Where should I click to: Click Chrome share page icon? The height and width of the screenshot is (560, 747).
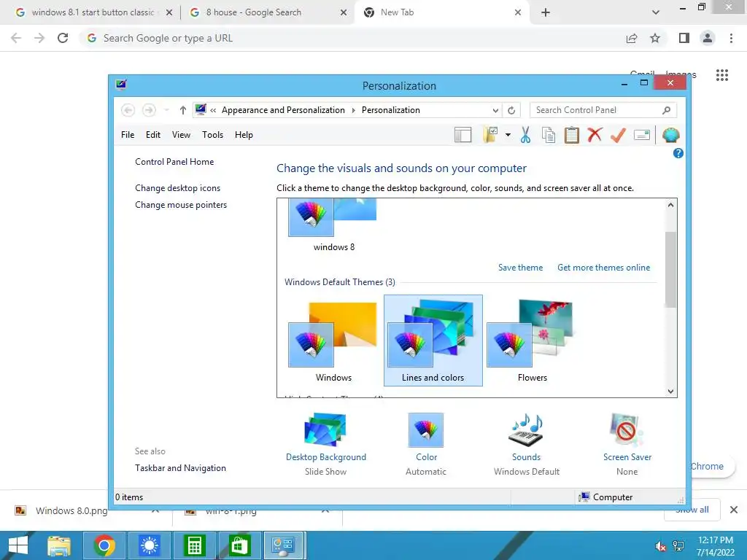tap(632, 38)
